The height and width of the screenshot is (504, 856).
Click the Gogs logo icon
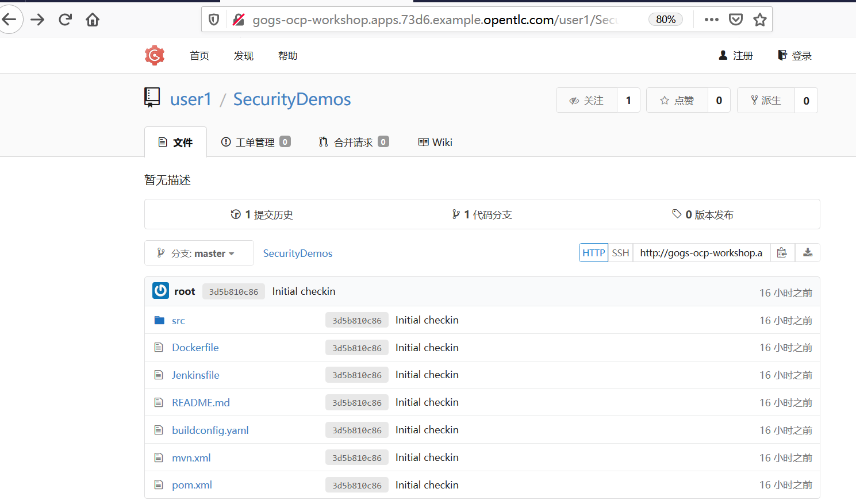pyautogui.click(x=155, y=55)
